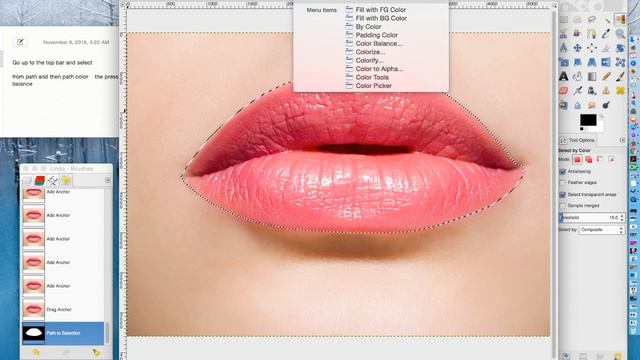Set selection mode to Subtract
This screenshot has height=360, width=640.
pyautogui.click(x=600, y=159)
